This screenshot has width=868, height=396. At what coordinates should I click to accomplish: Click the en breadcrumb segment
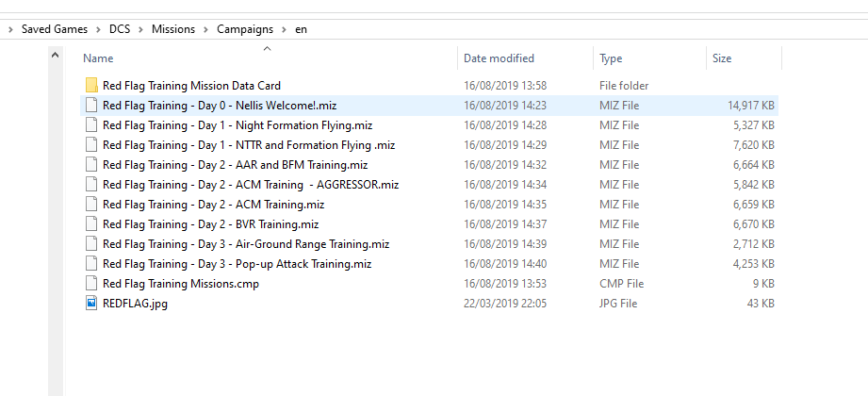(301, 29)
